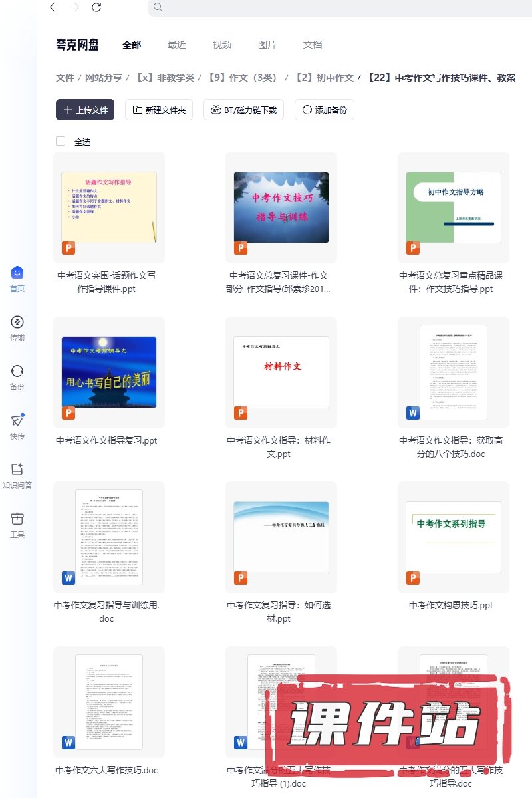Go back using the back arrow
Image resolution: width=532 pixels, height=798 pixels.
(x=55, y=7)
